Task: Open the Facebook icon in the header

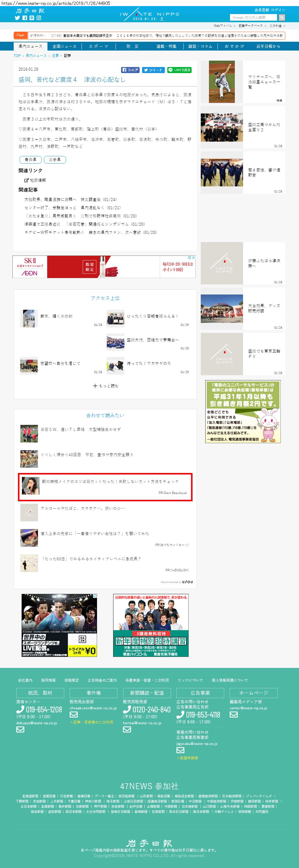Action: pyautogui.click(x=25, y=18)
